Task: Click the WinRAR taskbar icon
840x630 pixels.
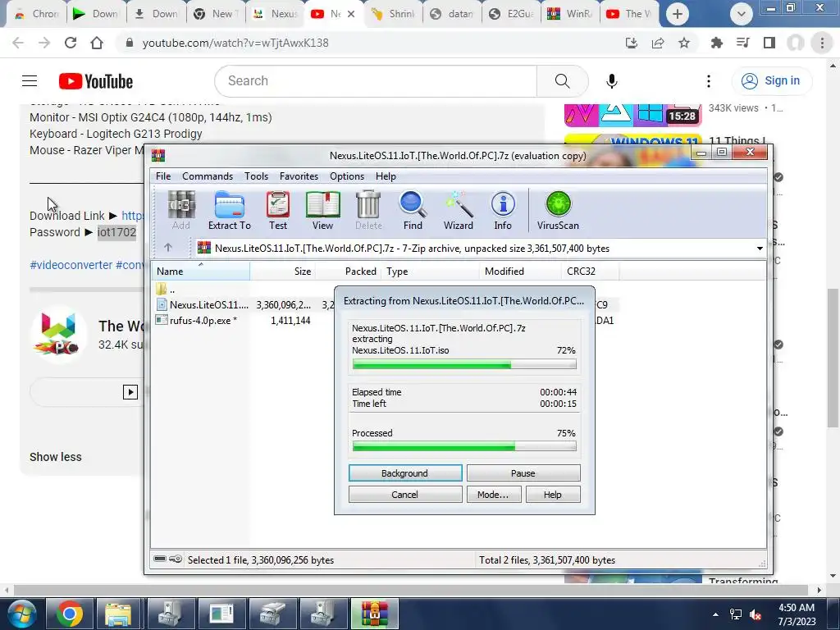Action: click(374, 614)
